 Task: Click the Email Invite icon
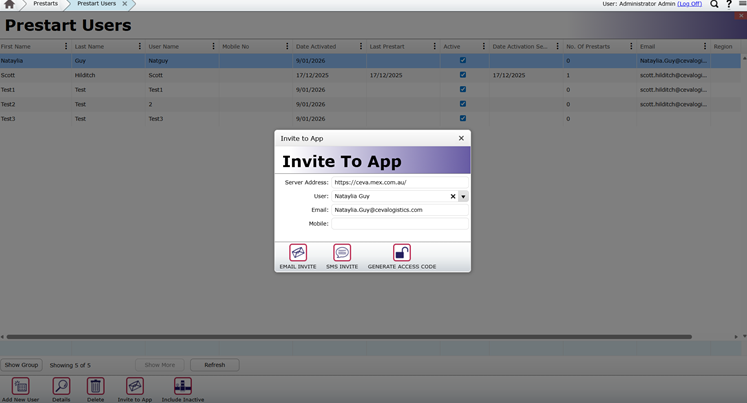click(x=298, y=253)
